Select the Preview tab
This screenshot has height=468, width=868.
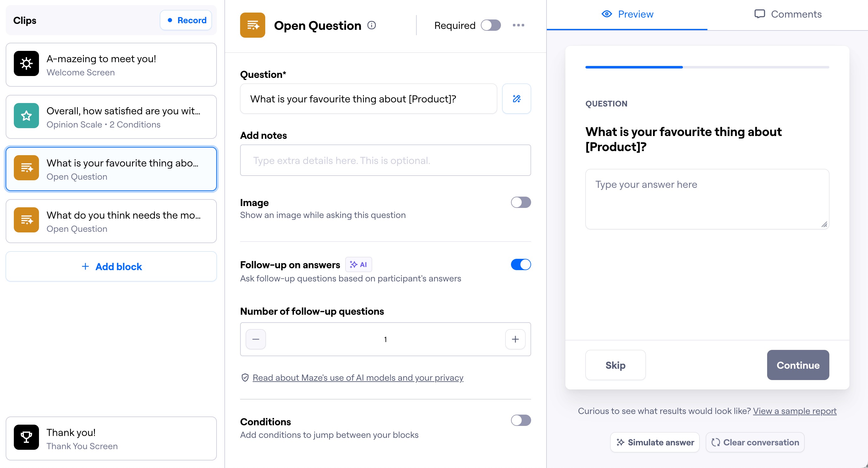627,14
